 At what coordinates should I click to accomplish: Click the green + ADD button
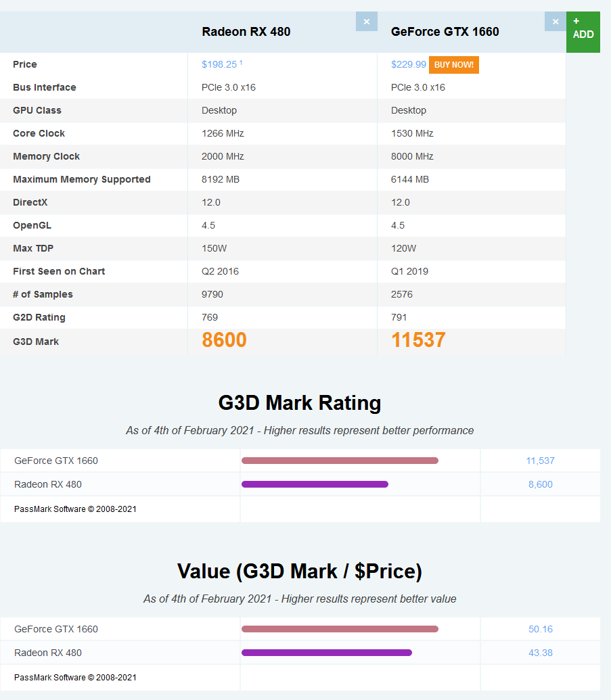click(583, 32)
